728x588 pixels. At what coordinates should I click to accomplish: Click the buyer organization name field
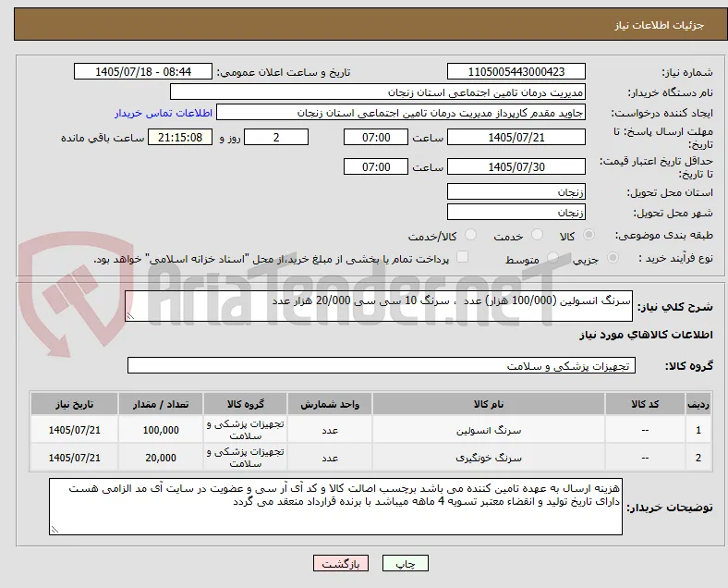pyautogui.click(x=378, y=92)
